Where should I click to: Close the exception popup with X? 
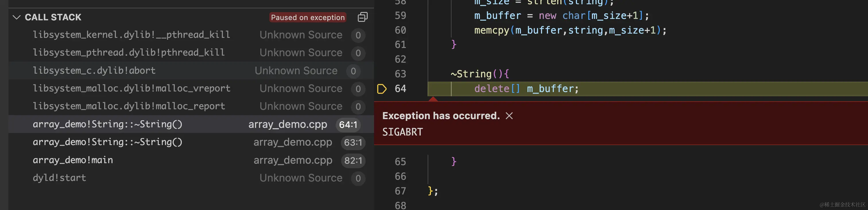point(509,116)
